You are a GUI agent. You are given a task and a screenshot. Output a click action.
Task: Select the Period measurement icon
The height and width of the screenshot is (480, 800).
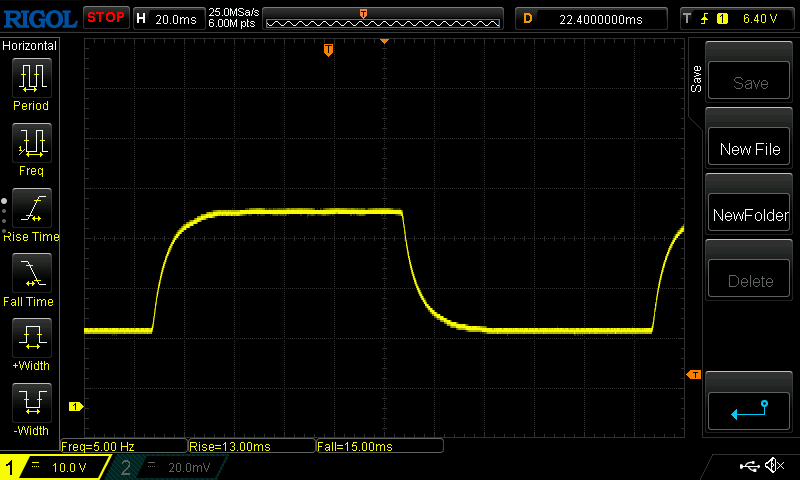(32, 78)
